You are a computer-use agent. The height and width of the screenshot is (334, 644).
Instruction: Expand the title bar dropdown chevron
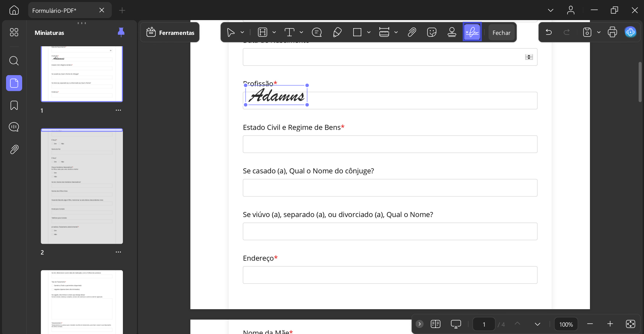551,10
